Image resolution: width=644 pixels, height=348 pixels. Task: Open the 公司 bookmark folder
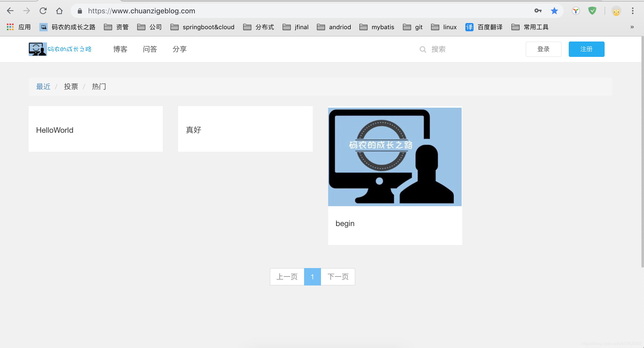coord(149,27)
